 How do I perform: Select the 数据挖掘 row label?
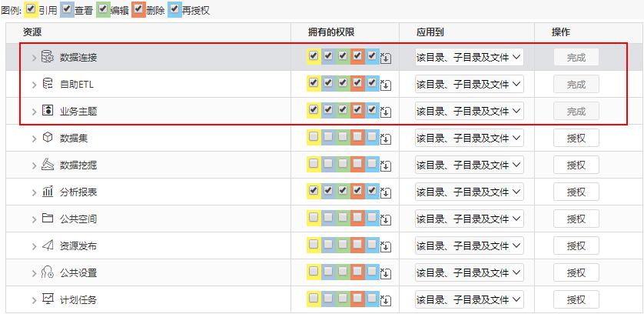pyautogui.click(x=78, y=165)
